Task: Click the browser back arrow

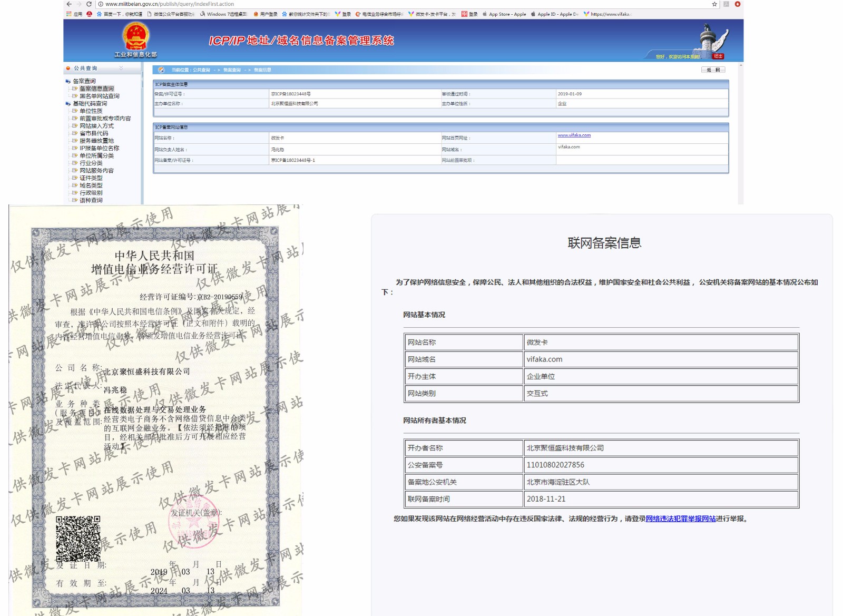Action: pos(69,4)
